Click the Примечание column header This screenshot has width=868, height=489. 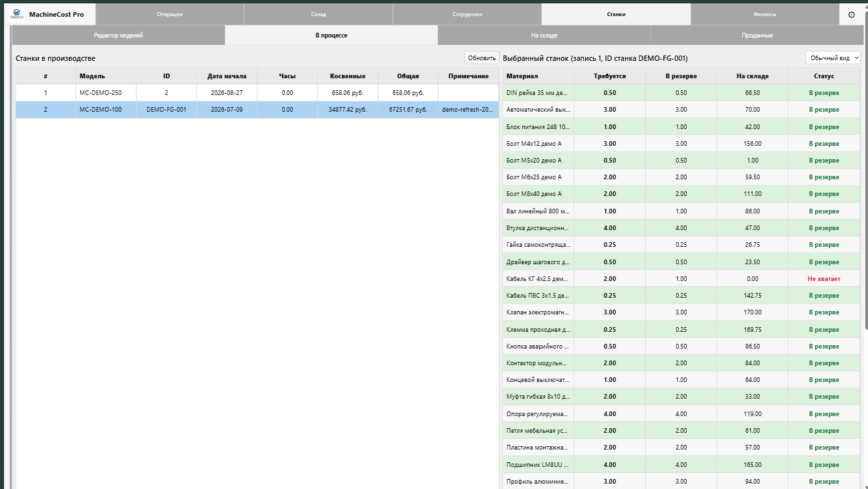click(x=469, y=76)
